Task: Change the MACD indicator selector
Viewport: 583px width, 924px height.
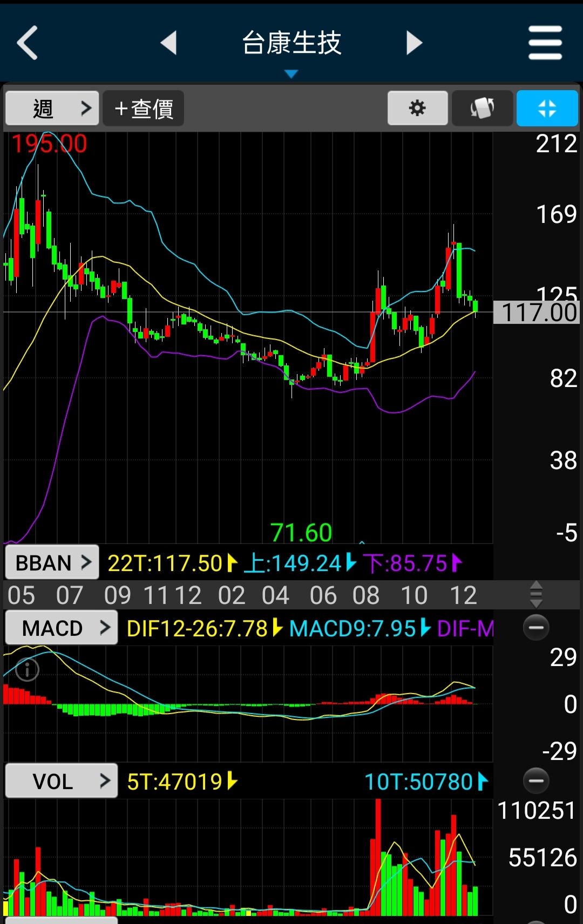Action: pos(61,628)
